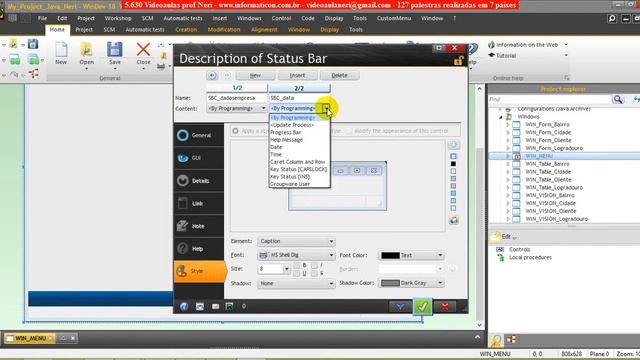Click the SBC_data name field

(299, 98)
